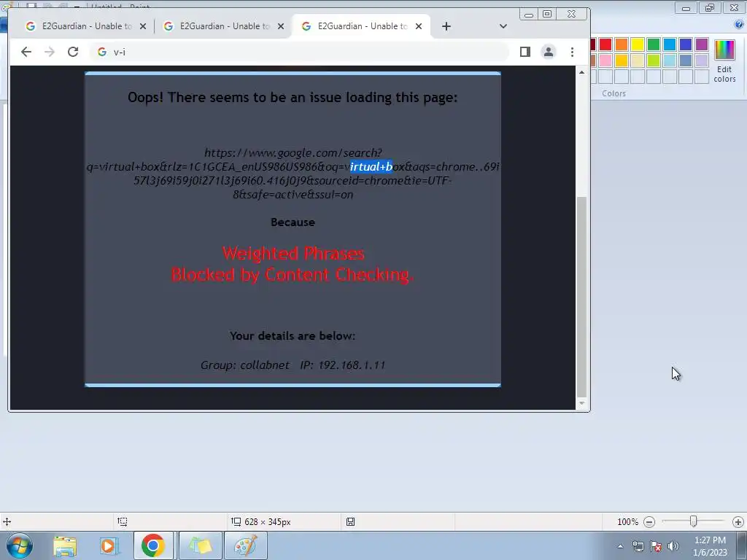The width and height of the screenshot is (747, 560).
Task: Pick the gold swatch in Paint
Action: pyautogui.click(x=622, y=61)
